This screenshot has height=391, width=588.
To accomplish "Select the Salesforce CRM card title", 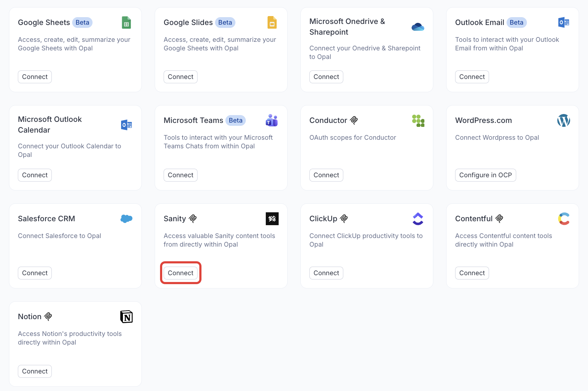I will point(46,219).
